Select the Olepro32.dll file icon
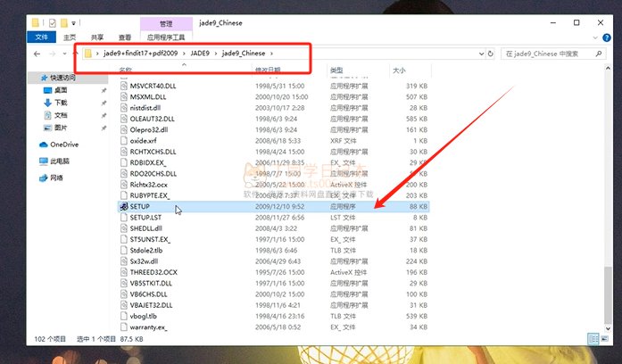Viewport: 622px width, 364px height. [x=124, y=130]
